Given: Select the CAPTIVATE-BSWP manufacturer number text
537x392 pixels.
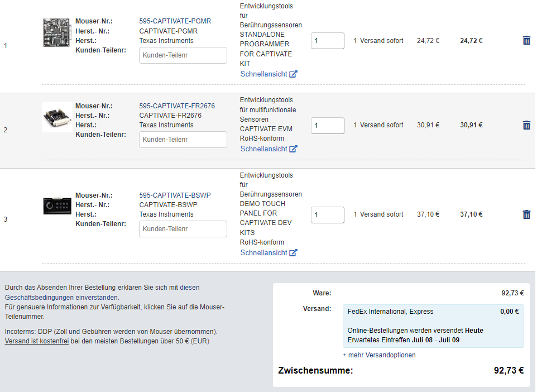Looking at the screenshot, I should (168, 205).
